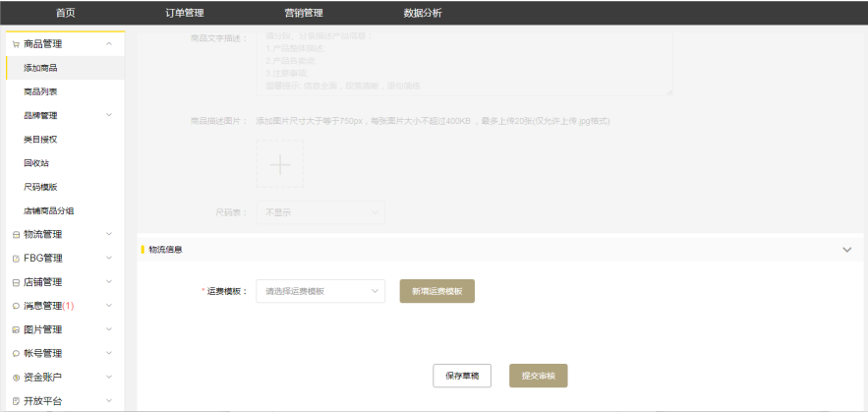Click the chat bubble icon beside 消息管理
This screenshot has width=868, height=412.
click(x=16, y=306)
